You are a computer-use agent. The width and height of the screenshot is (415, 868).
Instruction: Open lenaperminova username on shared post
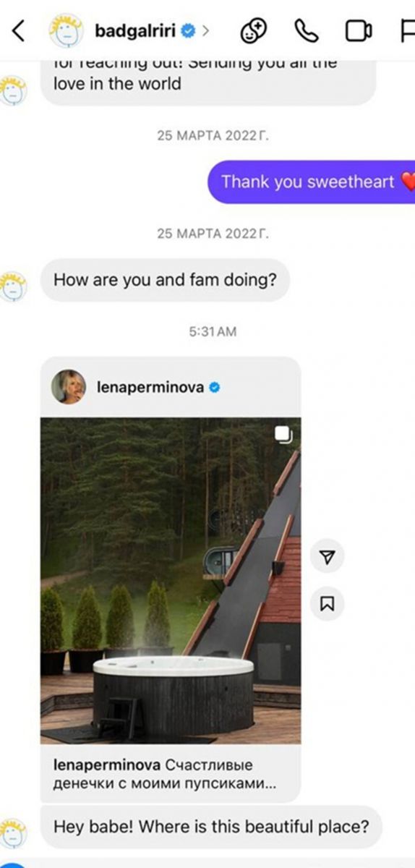pos(150,387)
